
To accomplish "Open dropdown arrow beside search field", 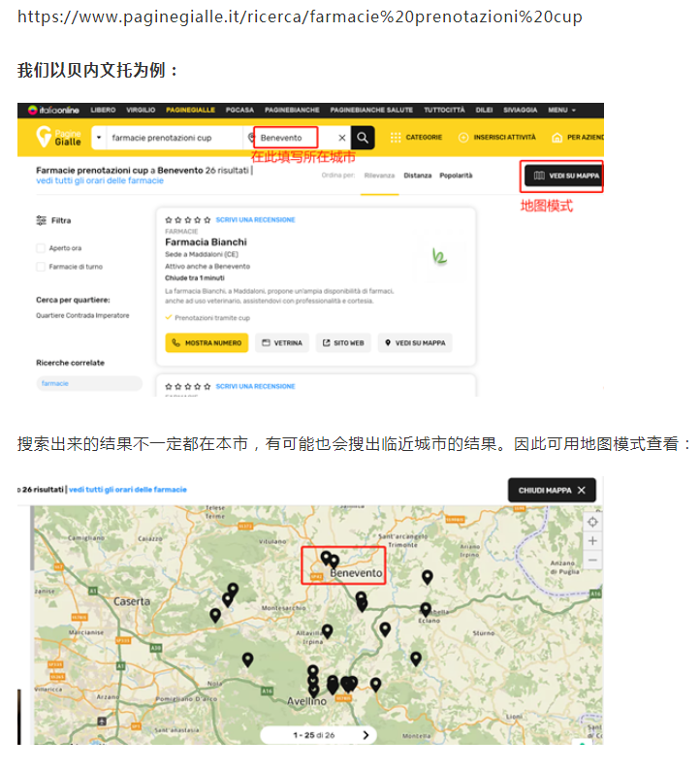I will (x=99, y=138).
